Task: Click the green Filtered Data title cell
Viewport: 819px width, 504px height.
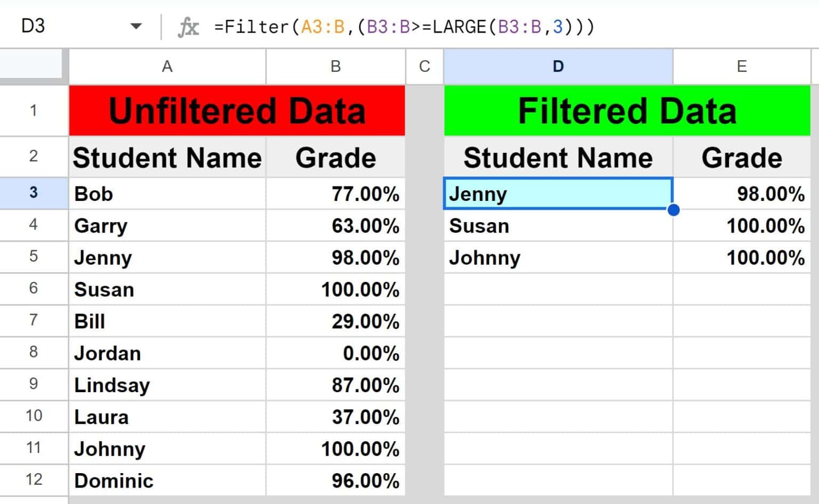Action: (x=627, y=111)
